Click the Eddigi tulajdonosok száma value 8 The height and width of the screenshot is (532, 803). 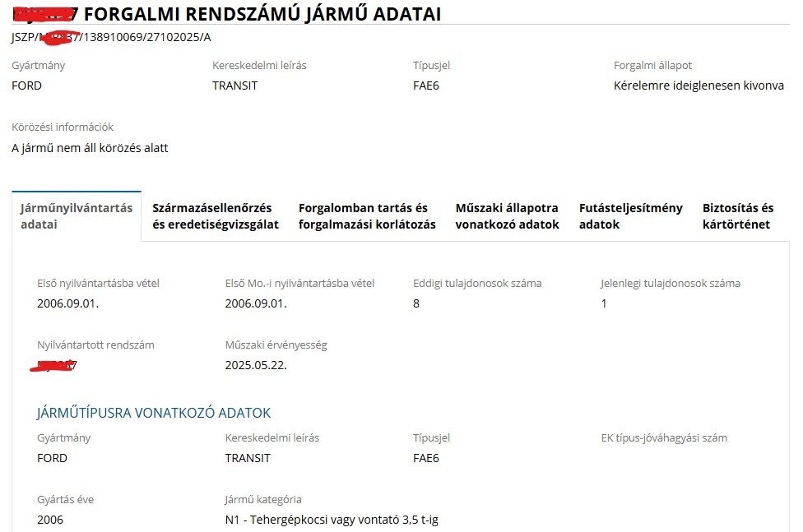click(416, 303)
